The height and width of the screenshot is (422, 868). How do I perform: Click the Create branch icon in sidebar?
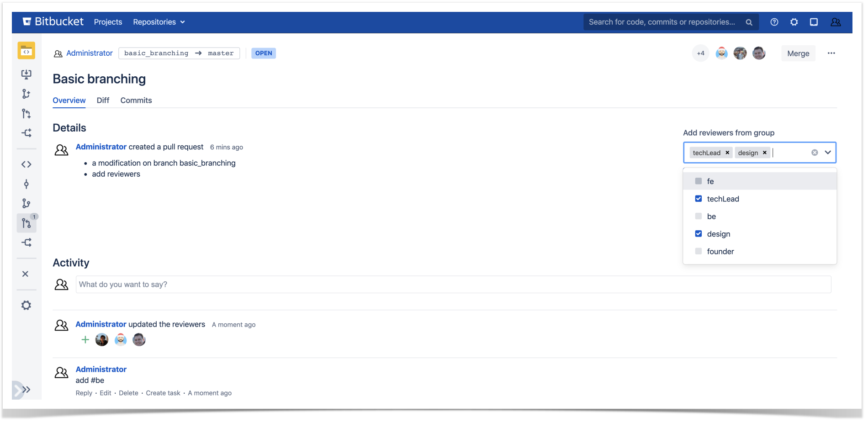[26, 94]
